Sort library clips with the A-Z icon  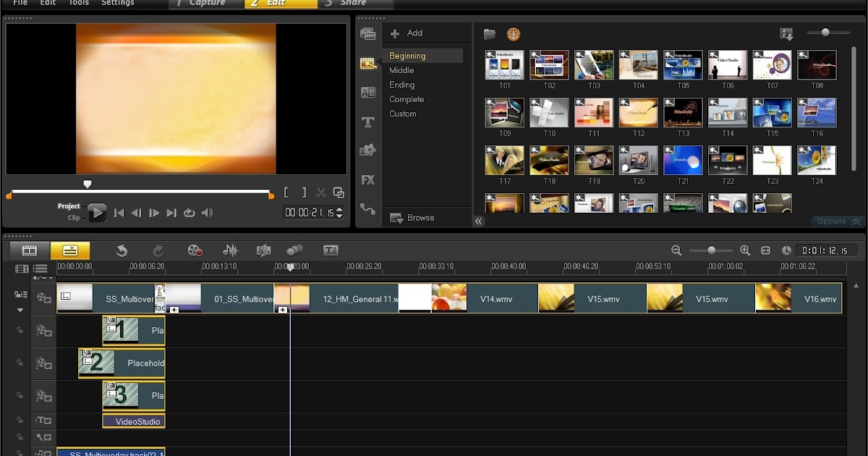[787, 34]
